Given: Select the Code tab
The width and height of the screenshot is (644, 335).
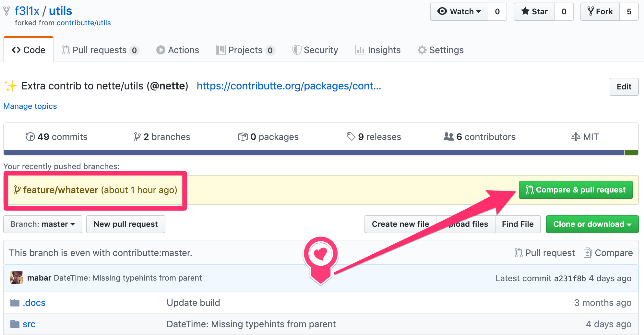Looking at the screenshot, I should click(29, 50).
